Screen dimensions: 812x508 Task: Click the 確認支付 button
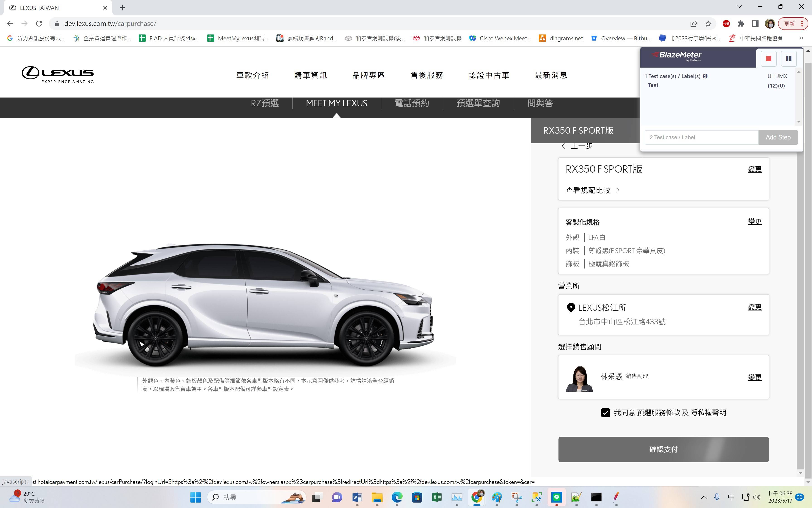click(663, 449)
